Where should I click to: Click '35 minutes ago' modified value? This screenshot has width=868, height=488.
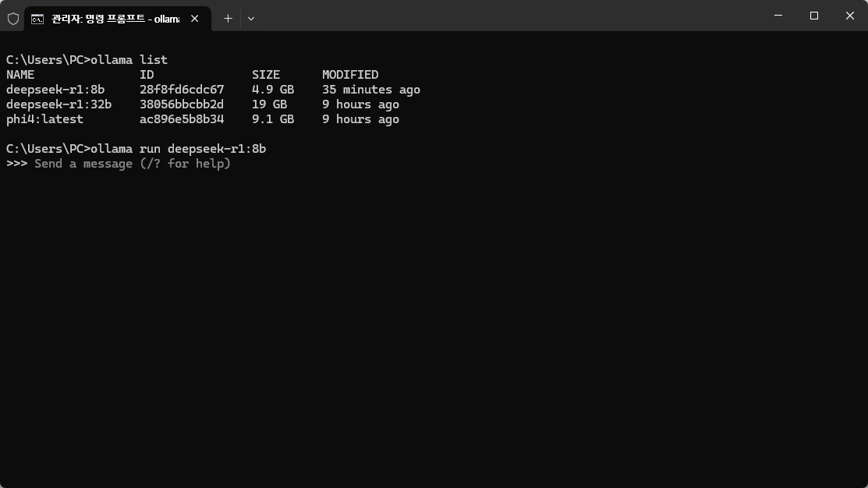tap(371, 90)
